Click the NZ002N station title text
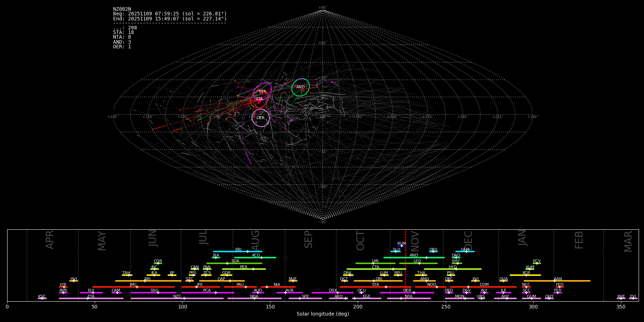Viewport: 644px width, 322px height. pos(122,9)
